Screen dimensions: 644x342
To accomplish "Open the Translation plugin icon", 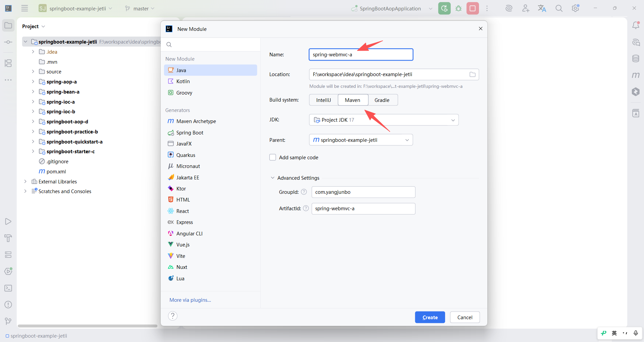I will [x=542, y=8].
